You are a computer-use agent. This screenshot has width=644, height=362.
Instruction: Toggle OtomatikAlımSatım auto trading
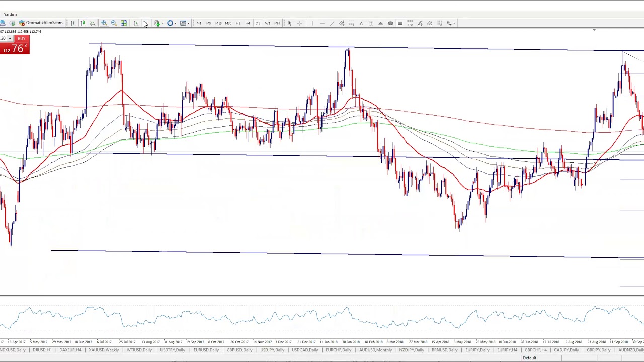click(x=41, y=23)
